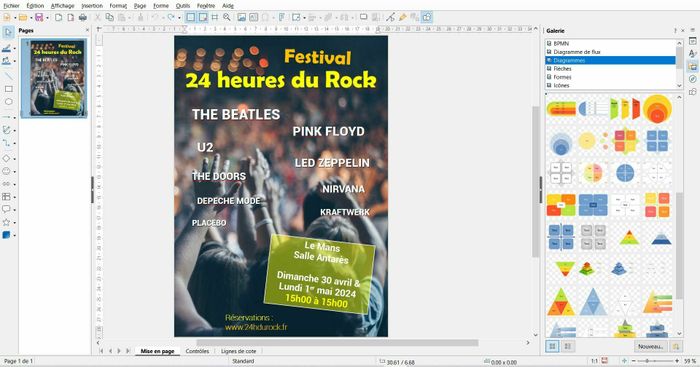The width and height of the screenshot is (700, 367).
Task: Insert a text box via toolbar icon
Action: (254, 17)
